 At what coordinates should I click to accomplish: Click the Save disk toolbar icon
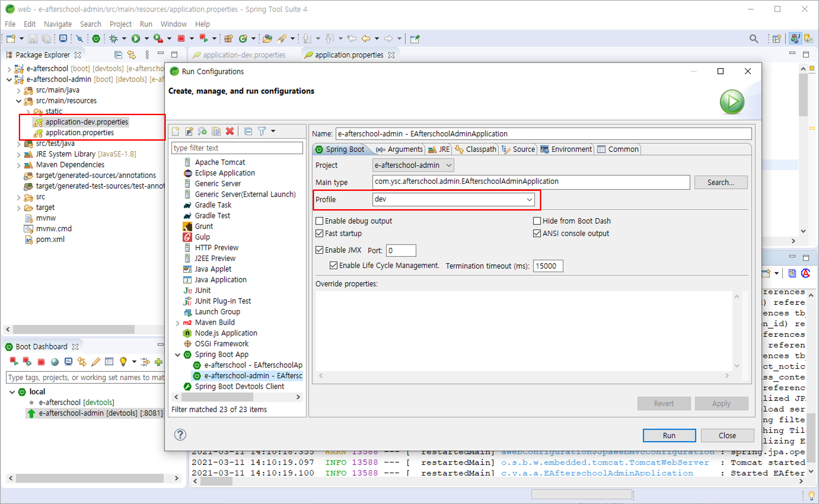[33, 39]
